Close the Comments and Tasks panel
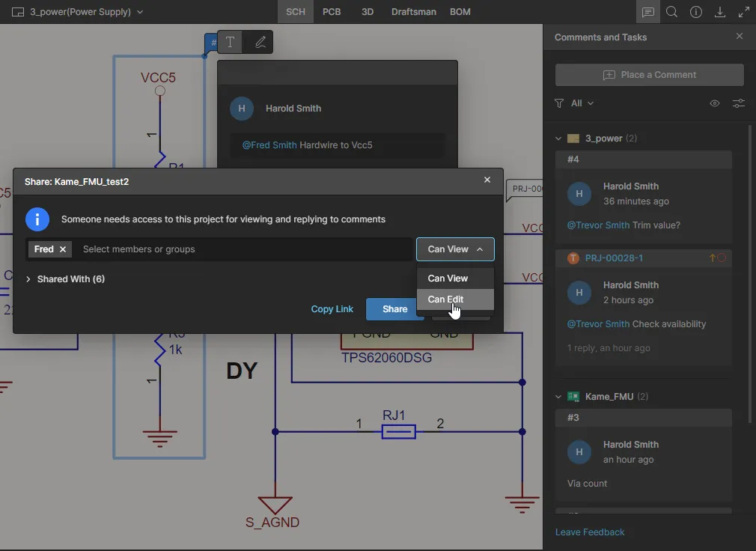This screenshot has height=551, width=756. [739, 36]
